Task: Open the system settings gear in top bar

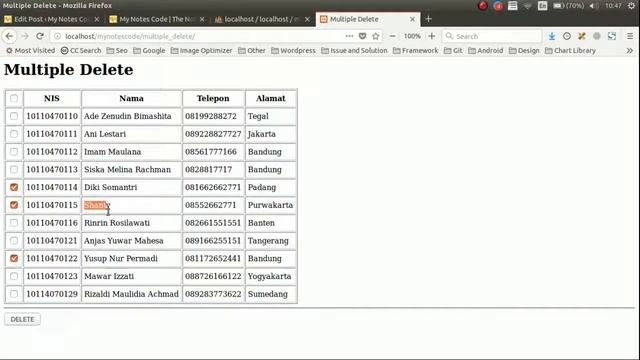Action: [631, 6]
